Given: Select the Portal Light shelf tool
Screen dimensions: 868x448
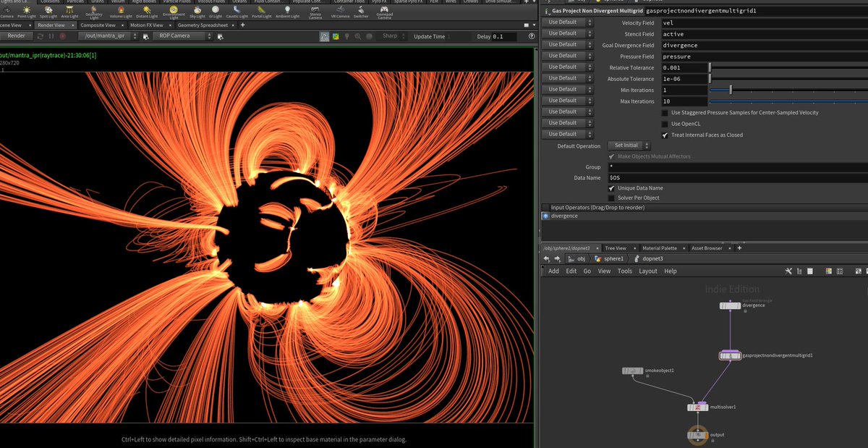Looking at the screenshot, I should click(x=262, y=12).
